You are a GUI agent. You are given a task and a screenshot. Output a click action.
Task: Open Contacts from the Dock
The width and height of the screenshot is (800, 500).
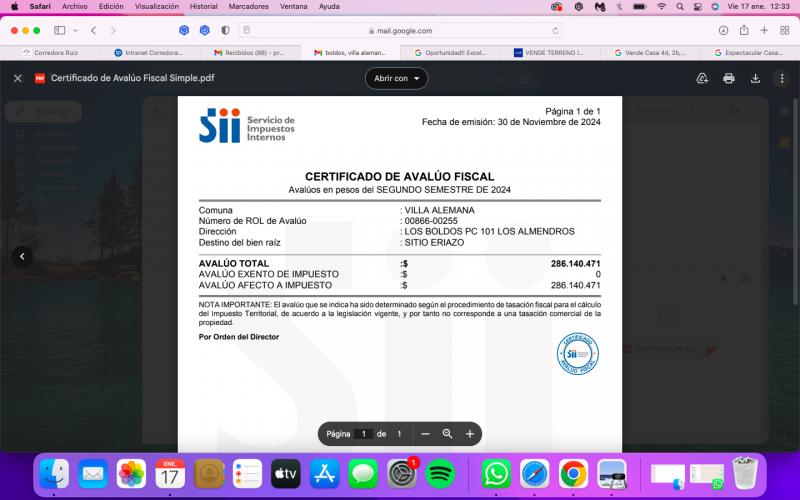(x=209, y=474)
